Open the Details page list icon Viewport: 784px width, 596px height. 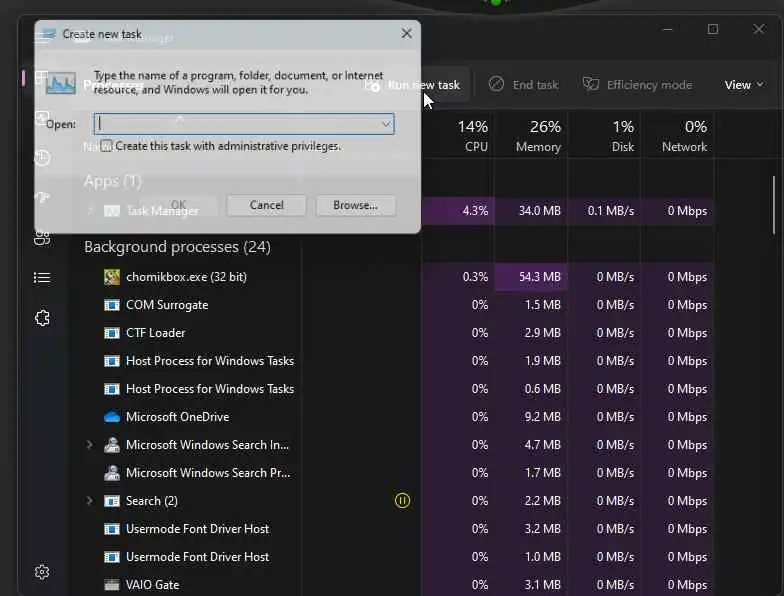coord(42,277)
